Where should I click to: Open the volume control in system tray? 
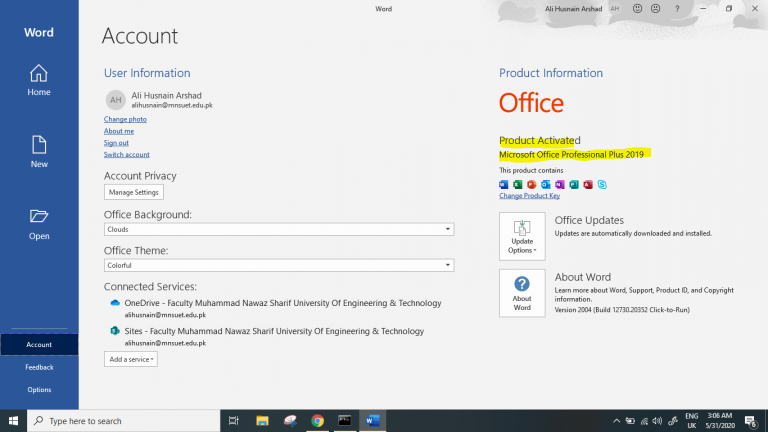tap(657, 421)
